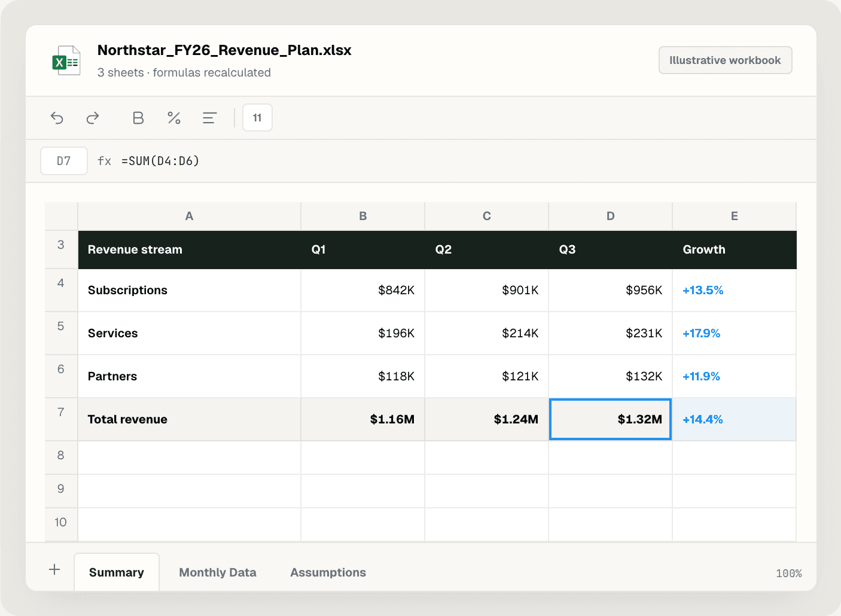Select row 5 header

click(61, 333)
